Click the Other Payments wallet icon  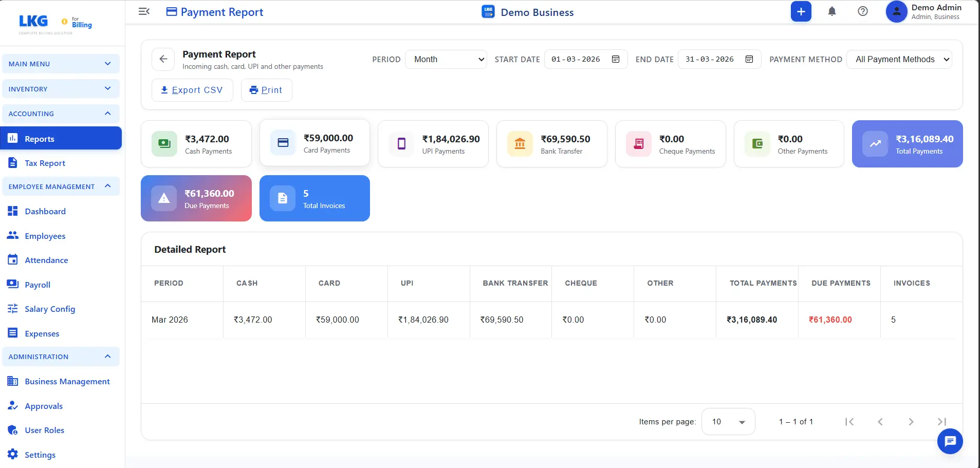click(x=757, y=143)
